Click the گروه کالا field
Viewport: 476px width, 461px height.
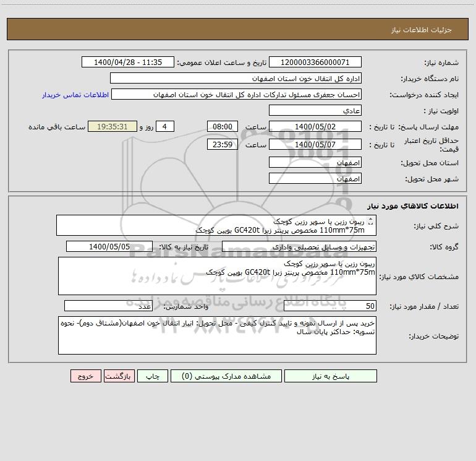(299, 246)
